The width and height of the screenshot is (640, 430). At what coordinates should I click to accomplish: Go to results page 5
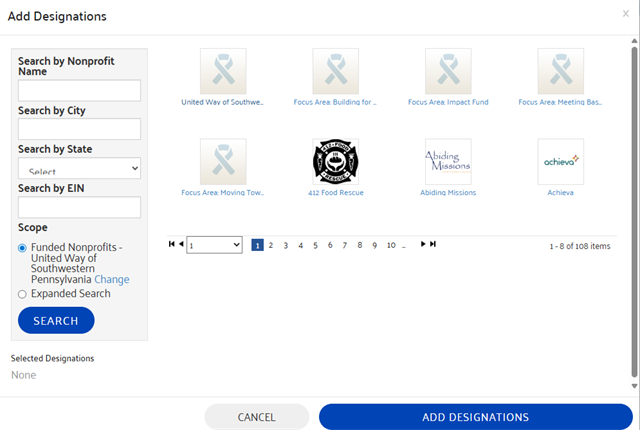(315, 245)
